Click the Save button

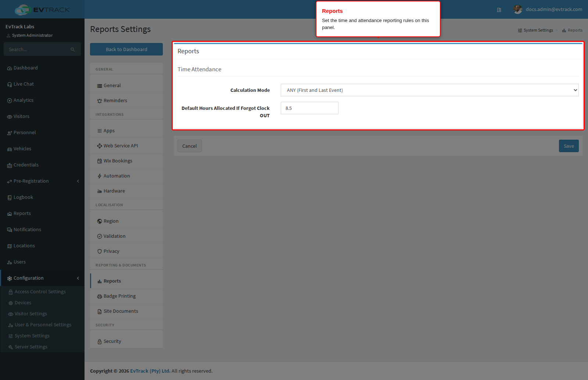coord(569,146)
